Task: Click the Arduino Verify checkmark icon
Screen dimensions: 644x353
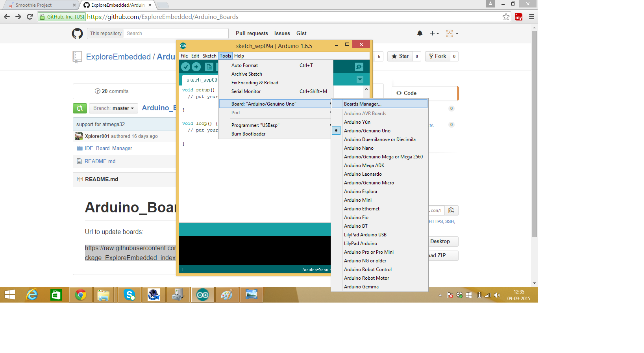Action: click(185, 67)
